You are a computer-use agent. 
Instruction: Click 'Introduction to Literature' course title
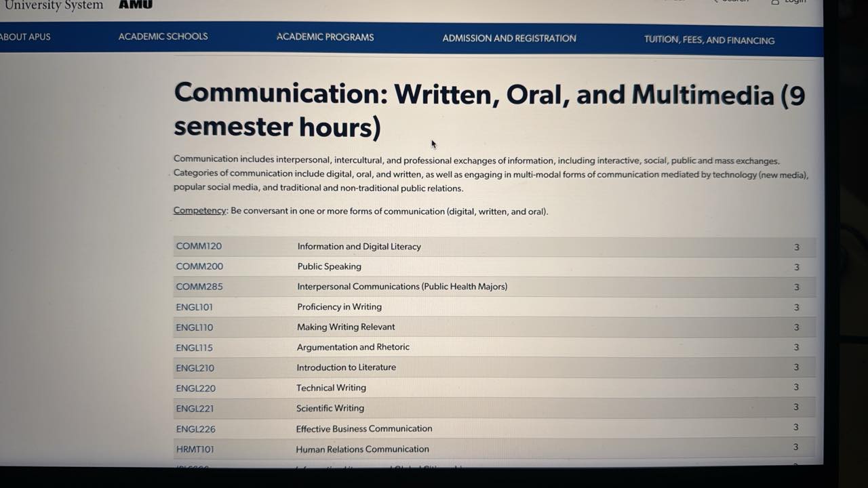[x=346, y=367]
